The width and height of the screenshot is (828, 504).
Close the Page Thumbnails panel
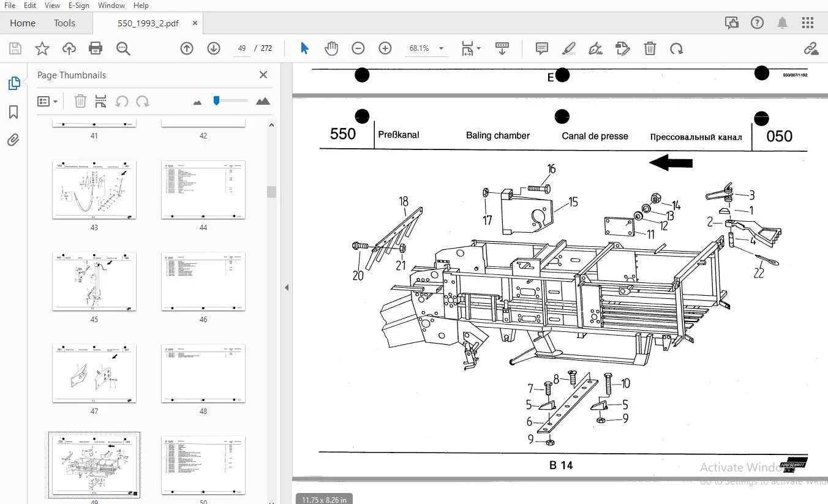coord(263,75)
